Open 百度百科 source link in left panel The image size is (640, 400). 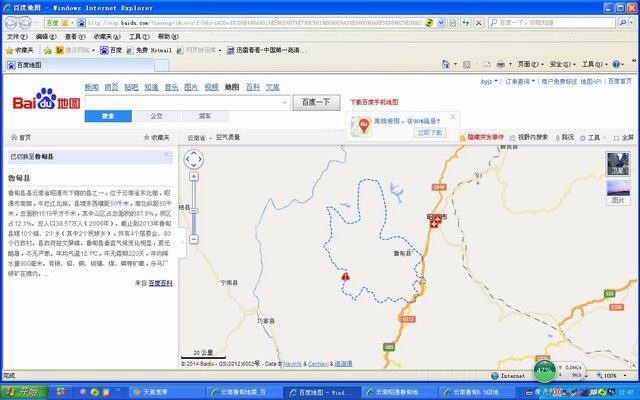coord(160,283)
